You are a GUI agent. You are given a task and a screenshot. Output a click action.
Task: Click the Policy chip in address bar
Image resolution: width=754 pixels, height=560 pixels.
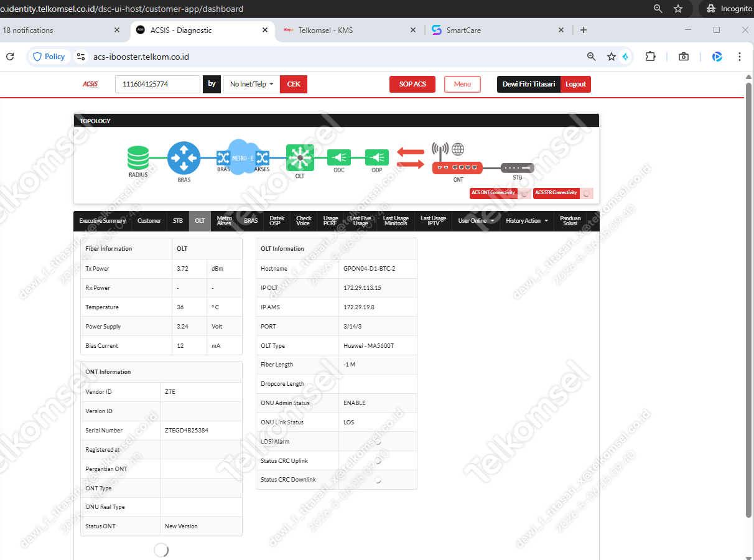49,57
